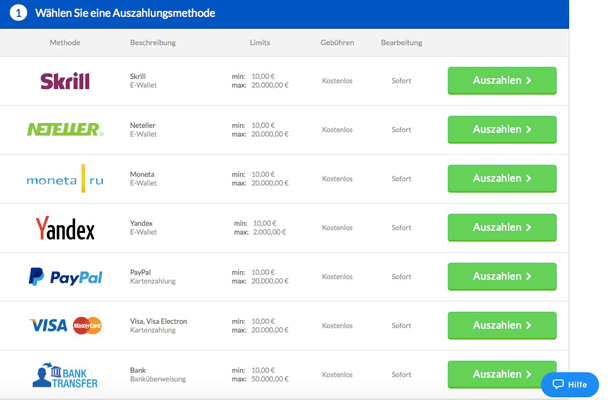
Task: Click the Visa MasterCard logo
Action: [66, 325]
